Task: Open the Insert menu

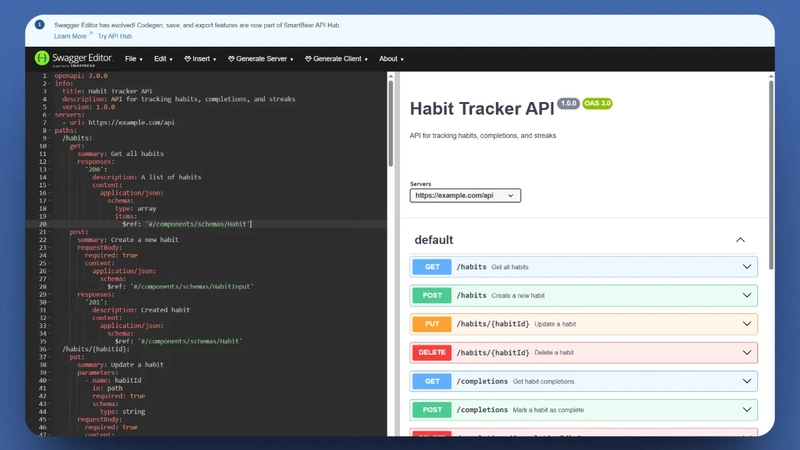Action: (201, 59)
